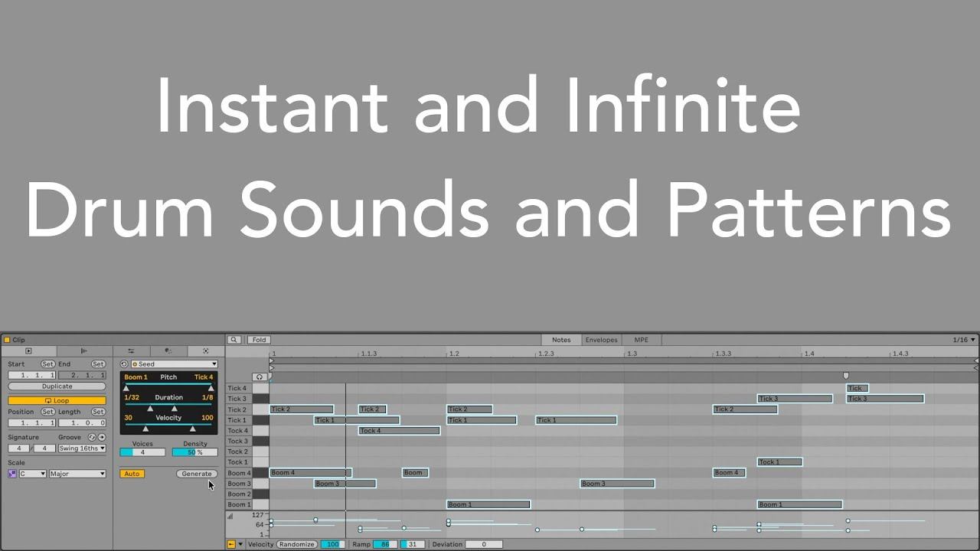This screenshot has height=551, width=980.
Task: Toggle the yellow lane arrow button
Action: 231,544
